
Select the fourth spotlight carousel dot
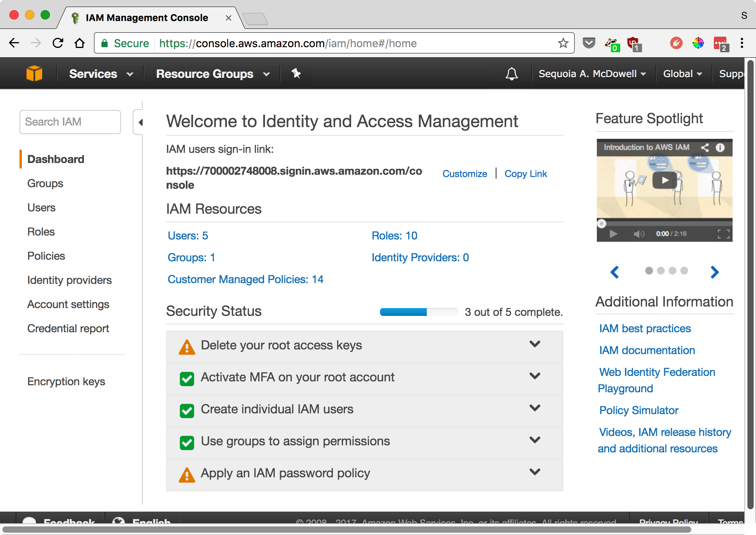[684, 271]
